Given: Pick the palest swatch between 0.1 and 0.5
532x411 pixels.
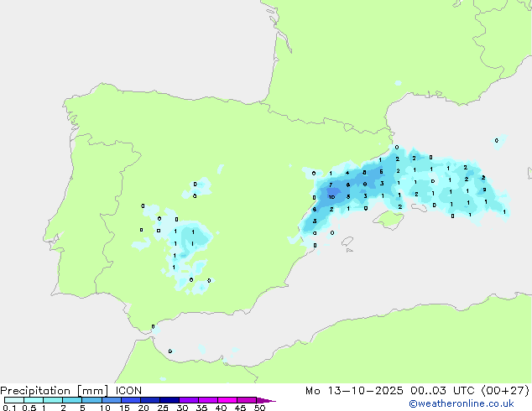Looking at the screenshot, I should pyautogui.click(x=14, y=400).
